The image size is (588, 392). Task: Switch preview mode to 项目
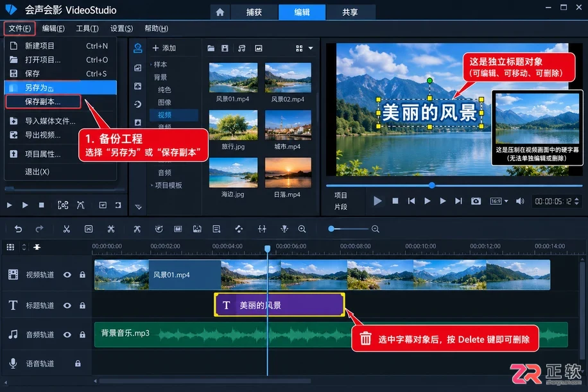(x=340, y=195)
